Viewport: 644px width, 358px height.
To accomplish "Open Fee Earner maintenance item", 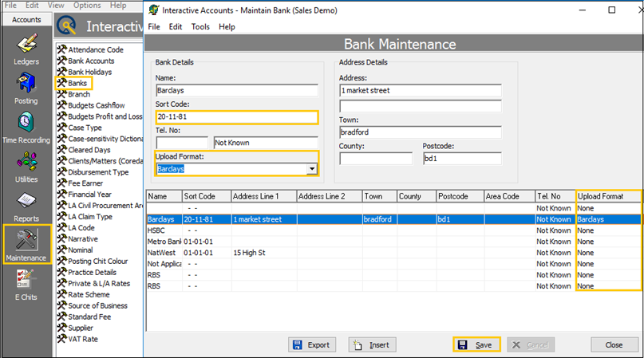I will pyautogui.click(x=85, y=183).
